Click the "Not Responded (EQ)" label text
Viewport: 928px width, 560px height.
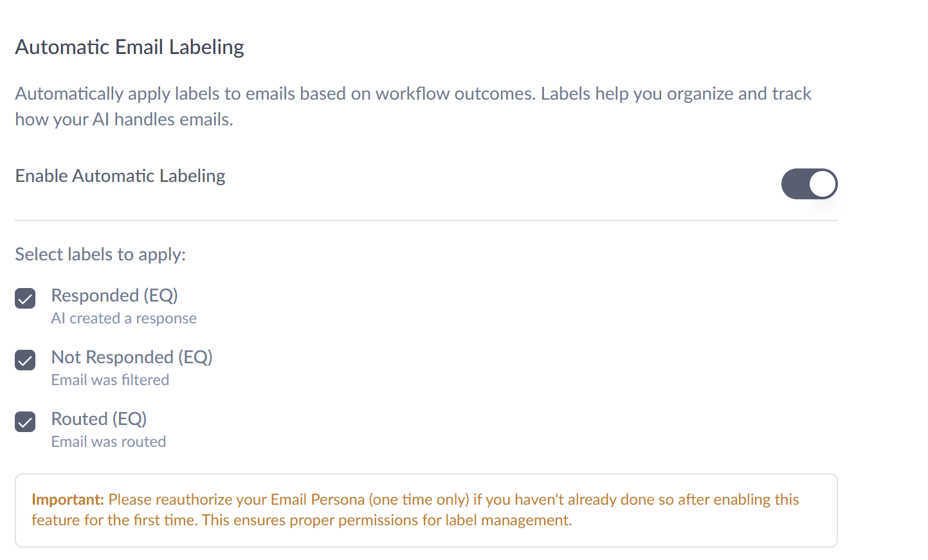[132, 357]
